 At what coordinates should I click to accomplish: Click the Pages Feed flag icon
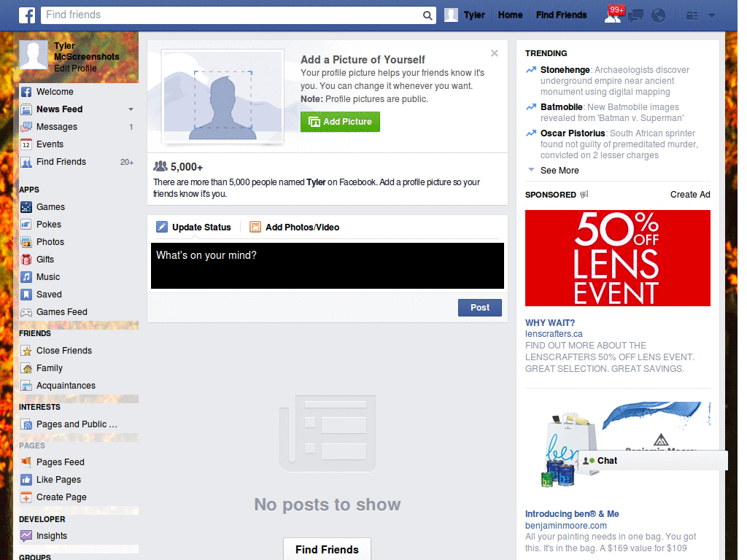click(26, 462)
